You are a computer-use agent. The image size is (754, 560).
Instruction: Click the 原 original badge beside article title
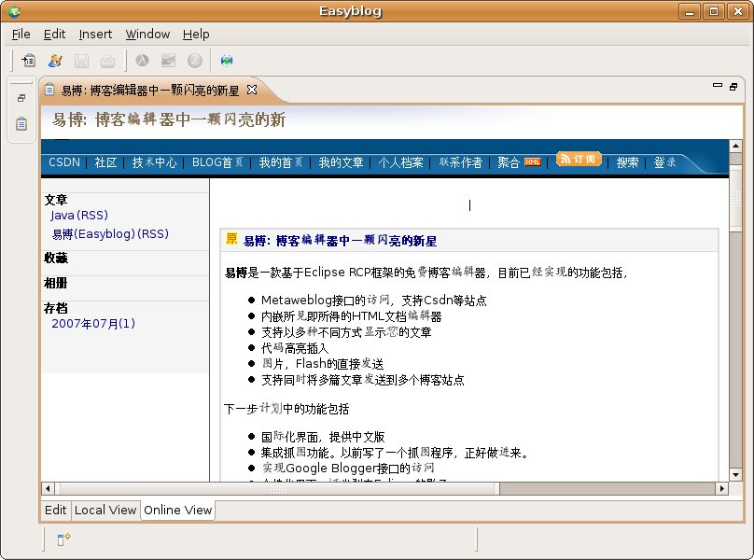pos(231,239)
